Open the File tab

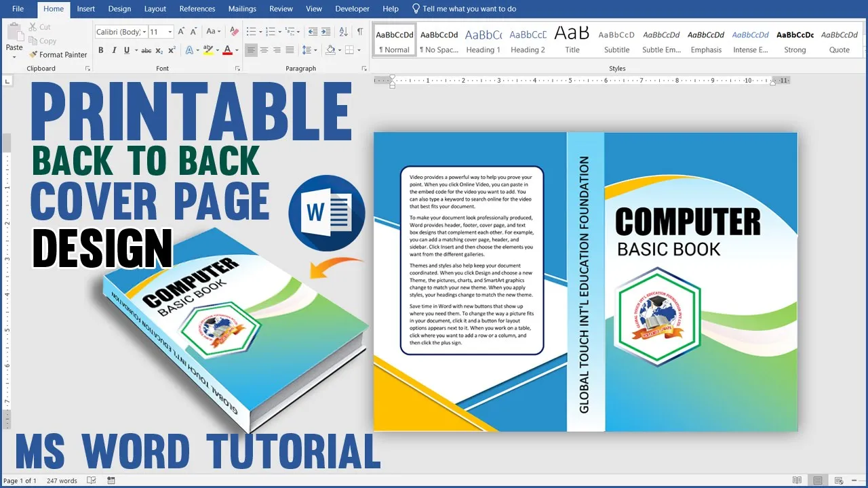click(x=18, y=9)
